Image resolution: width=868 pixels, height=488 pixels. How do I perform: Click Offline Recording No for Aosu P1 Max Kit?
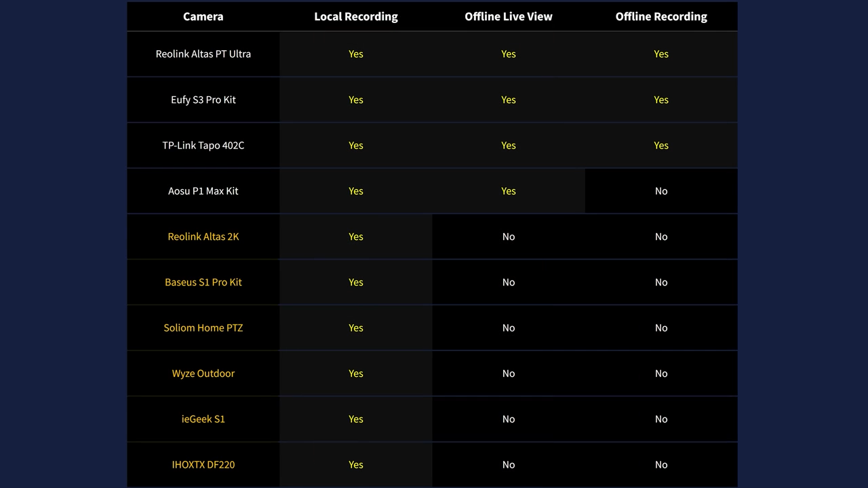(x=661, y=191)
